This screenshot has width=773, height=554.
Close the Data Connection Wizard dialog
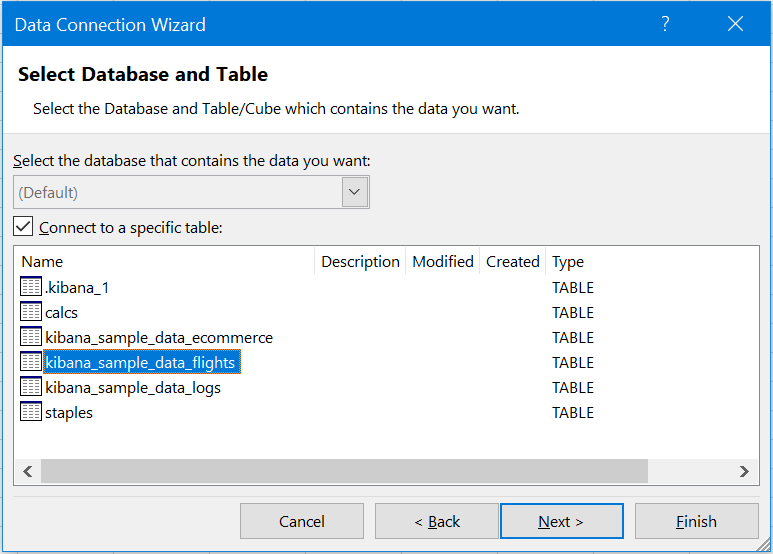[735, 24]
